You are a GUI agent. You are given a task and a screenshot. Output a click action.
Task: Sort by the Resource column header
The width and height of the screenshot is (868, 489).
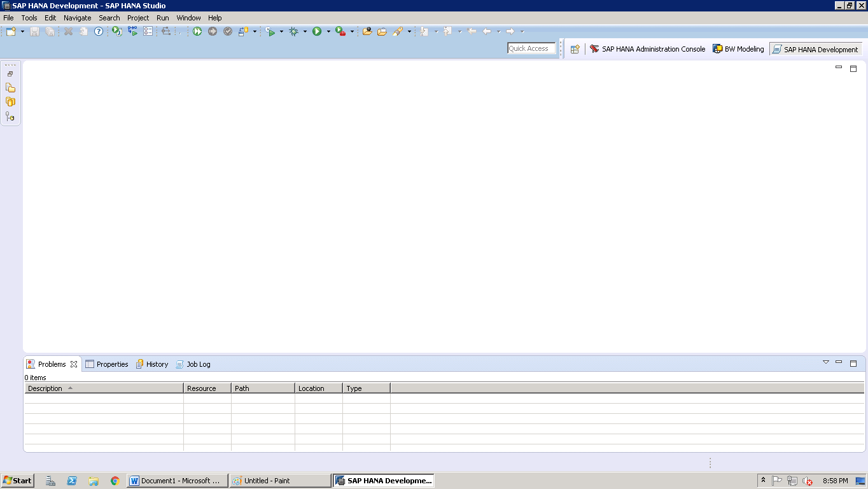(x=207, y=388)
